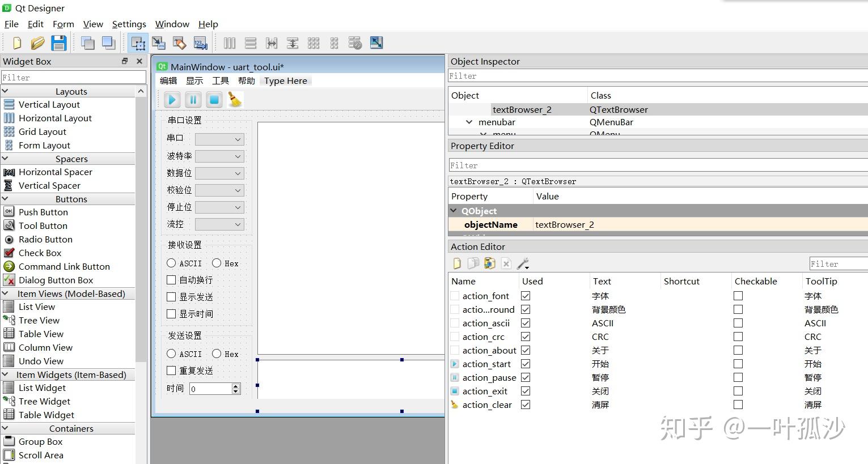Click the New Action icon in Action Editor
The height and width of the screenshot is (464, 868).
click(x=457, y=263)
